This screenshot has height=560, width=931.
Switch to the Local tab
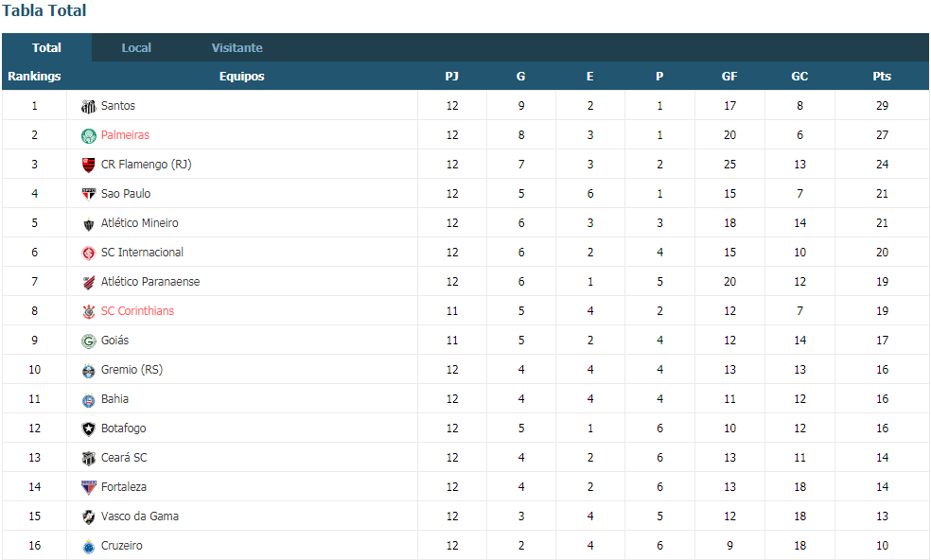(136, 47)
